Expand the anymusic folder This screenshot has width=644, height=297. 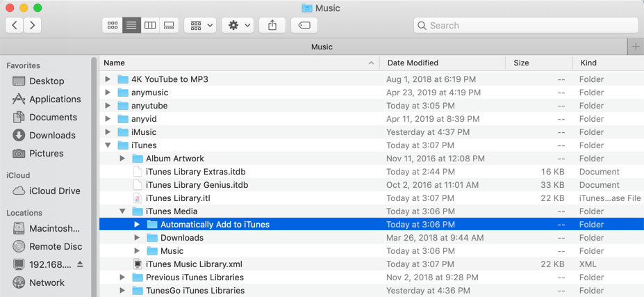tap(108, 93)
